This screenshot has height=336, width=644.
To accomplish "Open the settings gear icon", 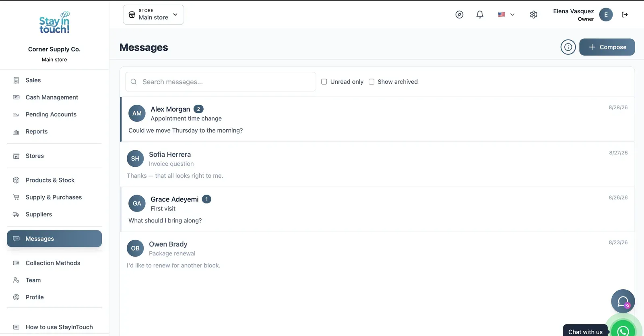I will [x=534, y=15].
